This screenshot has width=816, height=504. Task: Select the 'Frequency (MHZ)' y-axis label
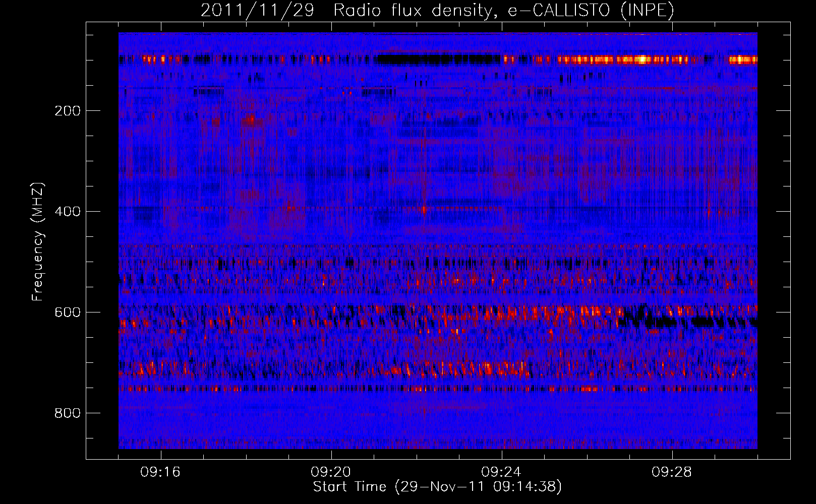click(x=38, y=242)
